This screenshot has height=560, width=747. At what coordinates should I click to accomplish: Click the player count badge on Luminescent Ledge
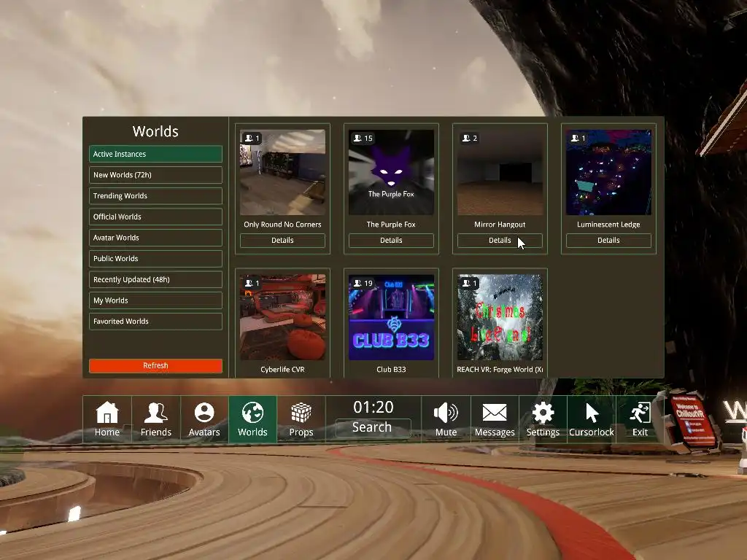(578, 138)
